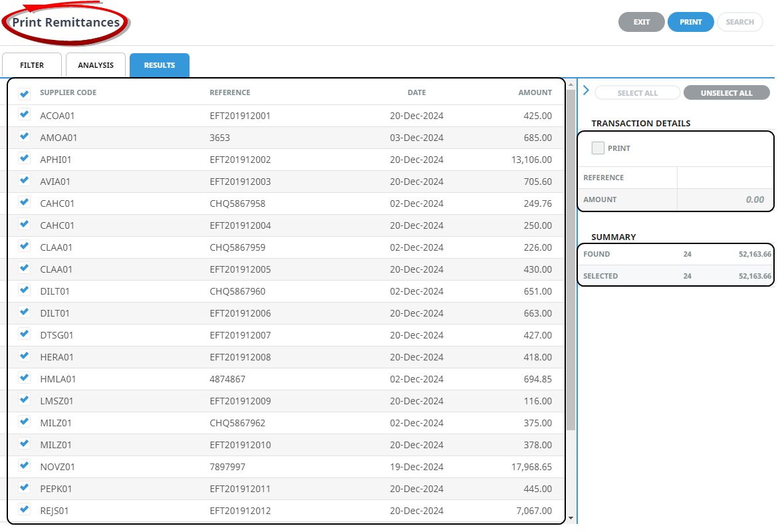Deselect the APHI01 remittance checkbox

25,158
